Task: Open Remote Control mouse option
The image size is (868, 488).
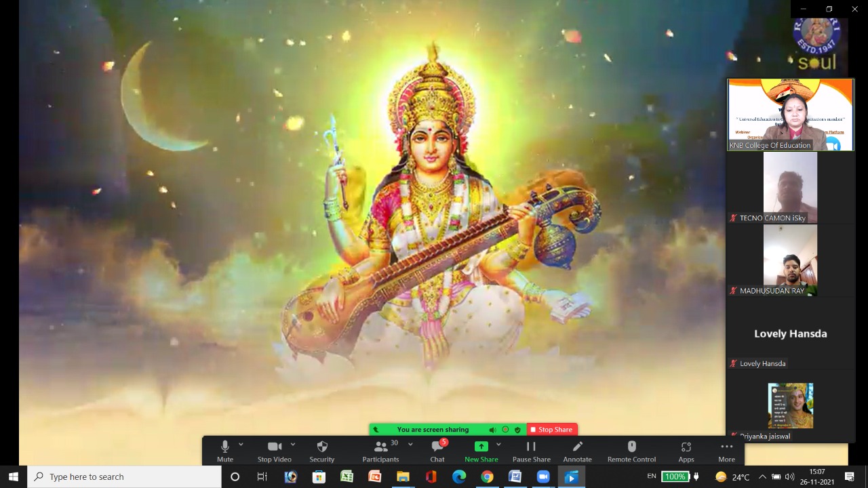Action: pyautogui.click(x=632, y=451)
